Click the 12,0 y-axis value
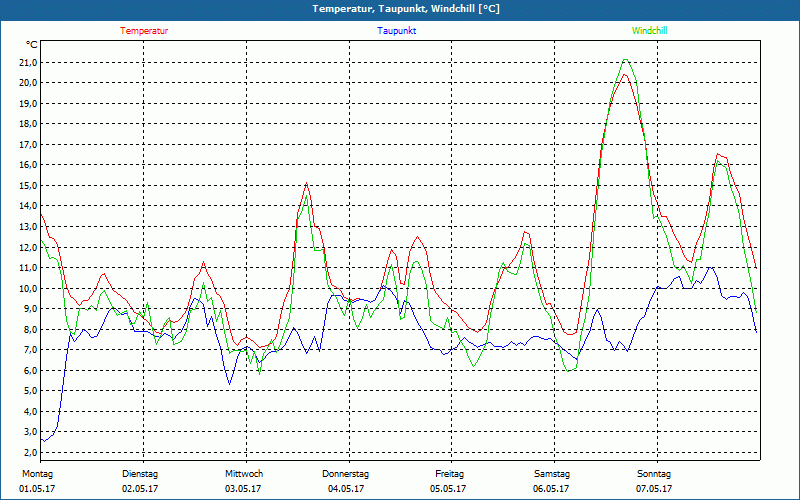This screenshot has height=500, width=800. 28,247
